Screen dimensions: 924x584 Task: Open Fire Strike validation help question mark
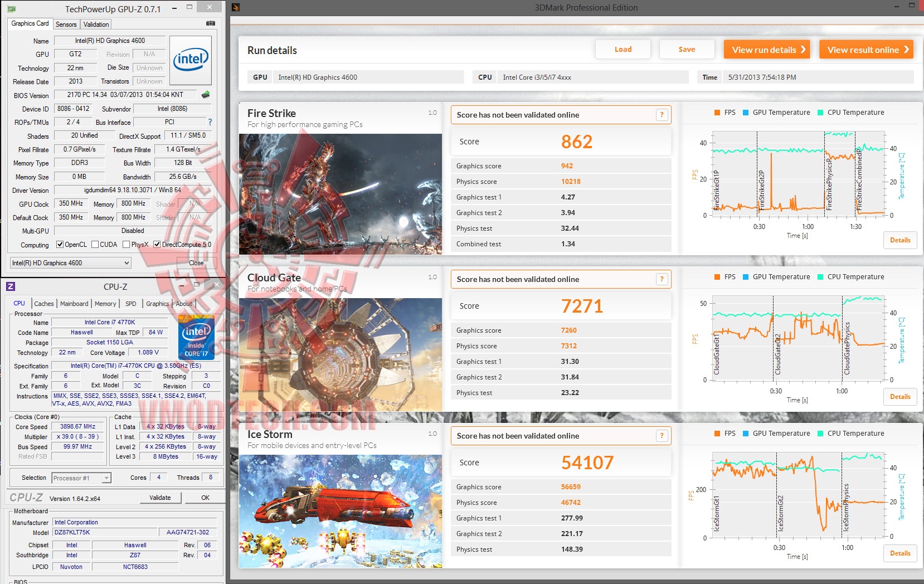coord(662,115)
